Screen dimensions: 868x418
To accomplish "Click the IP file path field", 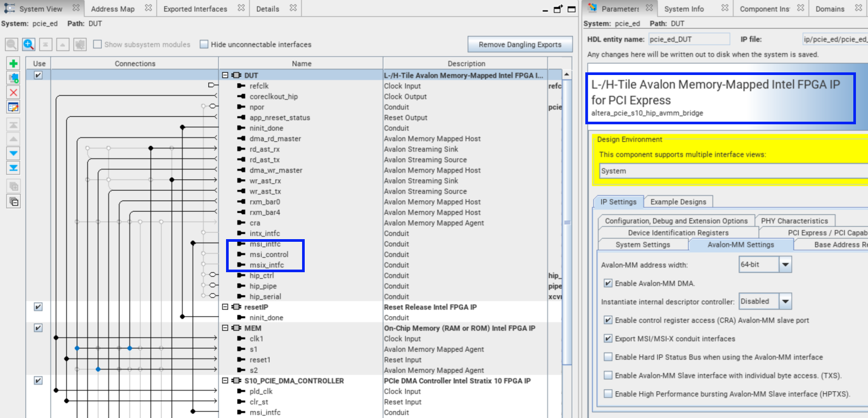I will pyautogui.click(x=835, y=39).
